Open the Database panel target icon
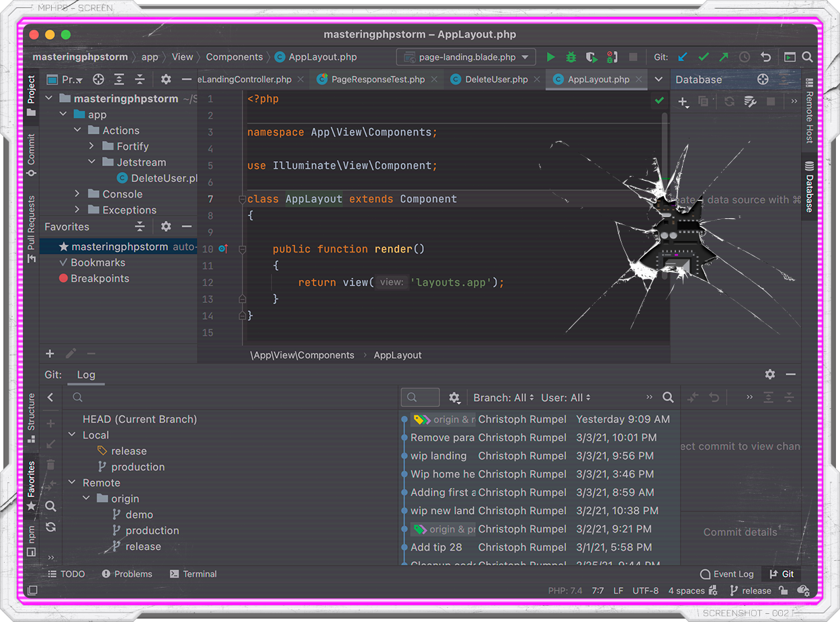This screenshot has height=622, width=840. [x=763, y=79]
